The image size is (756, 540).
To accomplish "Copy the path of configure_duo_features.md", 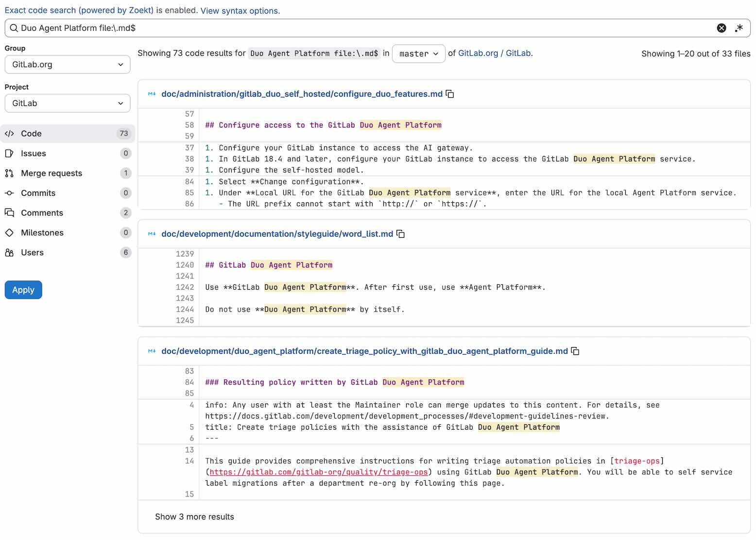I will (449, 94).
